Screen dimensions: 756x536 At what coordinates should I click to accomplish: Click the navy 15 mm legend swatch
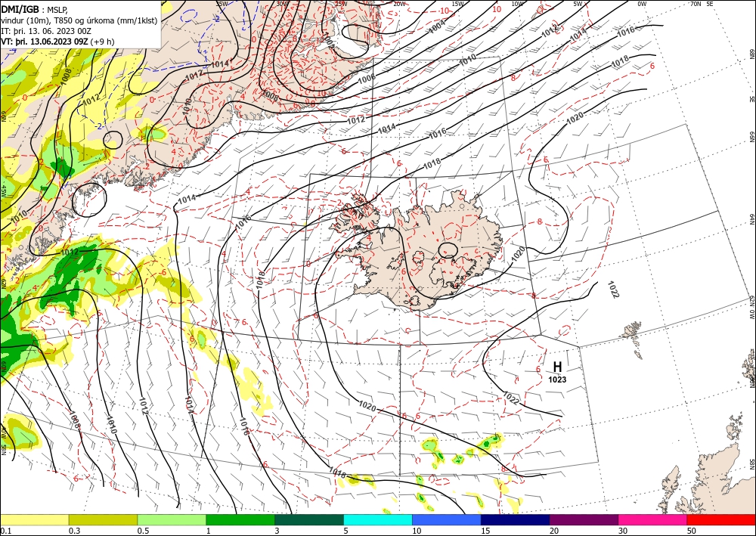tap(516, 519)
